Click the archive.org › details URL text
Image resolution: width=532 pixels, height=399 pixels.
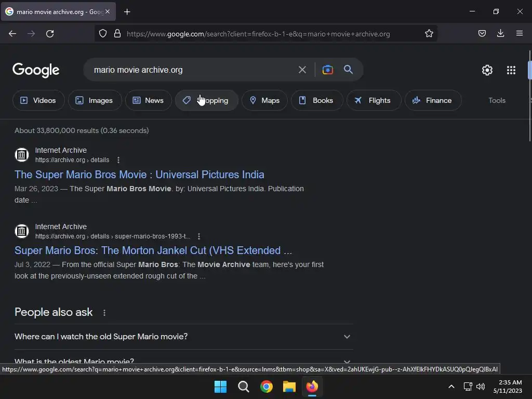click(x=72, y=160)
